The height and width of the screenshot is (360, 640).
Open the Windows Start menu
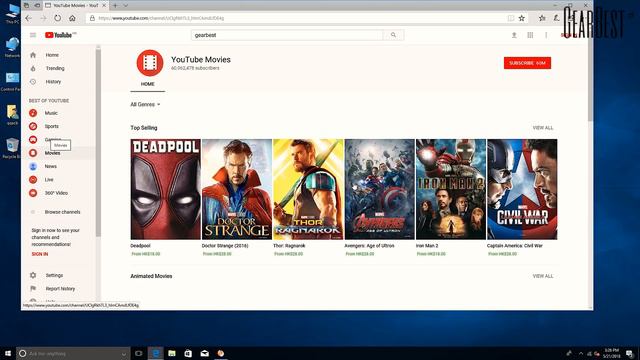click(x=7, y=353)
